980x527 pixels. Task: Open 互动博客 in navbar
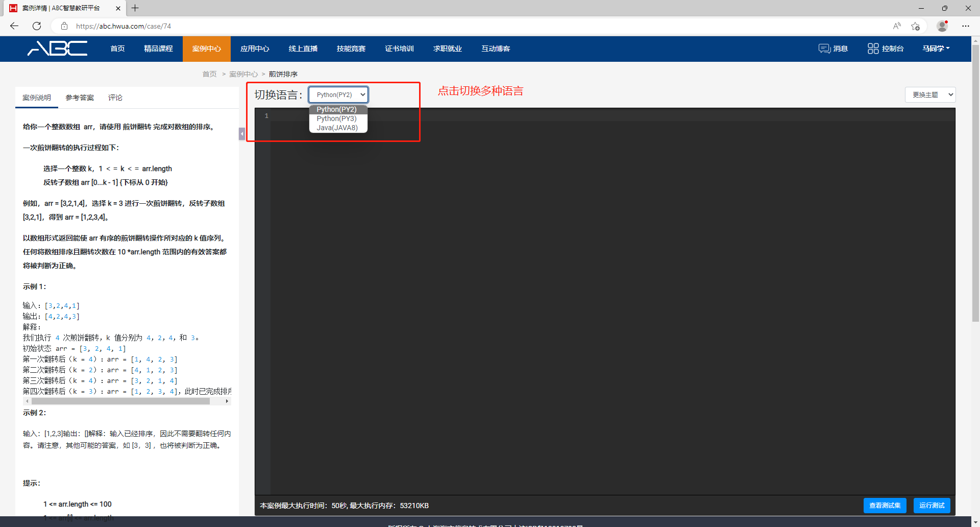click(x=496, y=49)
